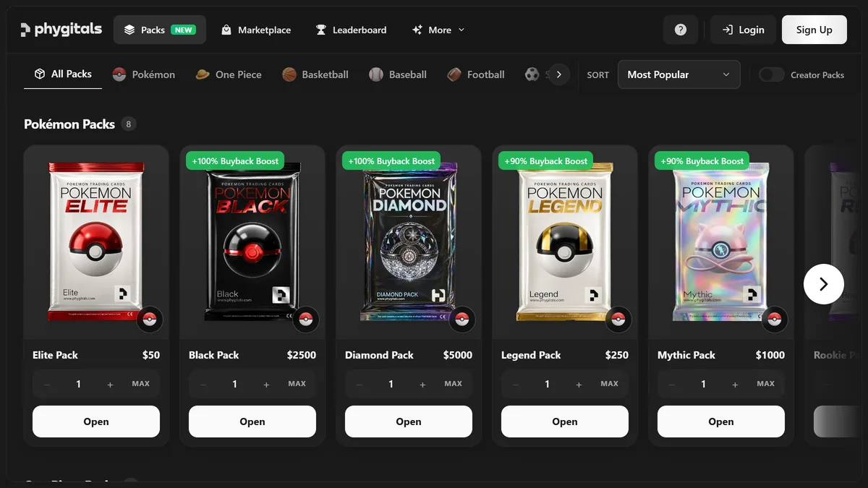Increase Diamond Pack quantity with plus
The image size is (868, 488).
(x=422, y=385)
